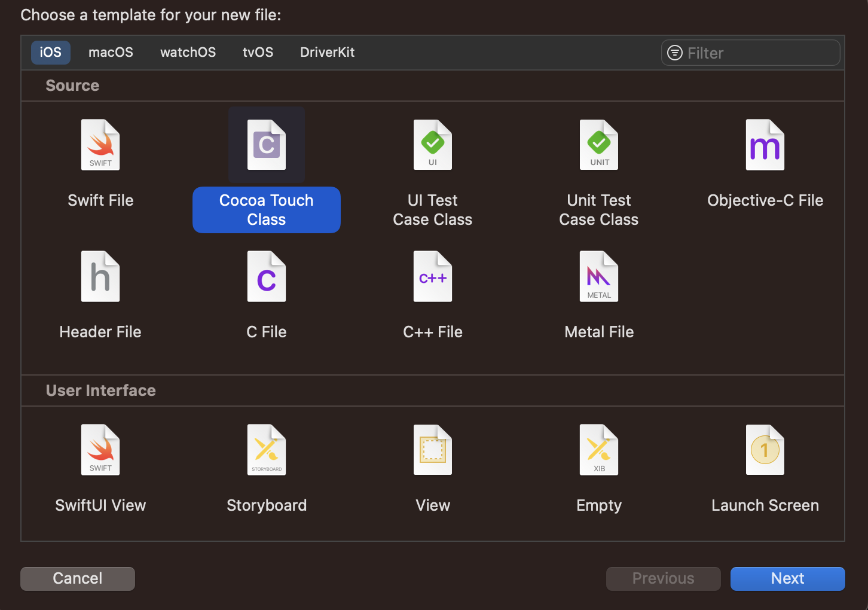Click the "Header File" label
The image size is (868, 610).
pyautogui.click(x=100, y=332)
